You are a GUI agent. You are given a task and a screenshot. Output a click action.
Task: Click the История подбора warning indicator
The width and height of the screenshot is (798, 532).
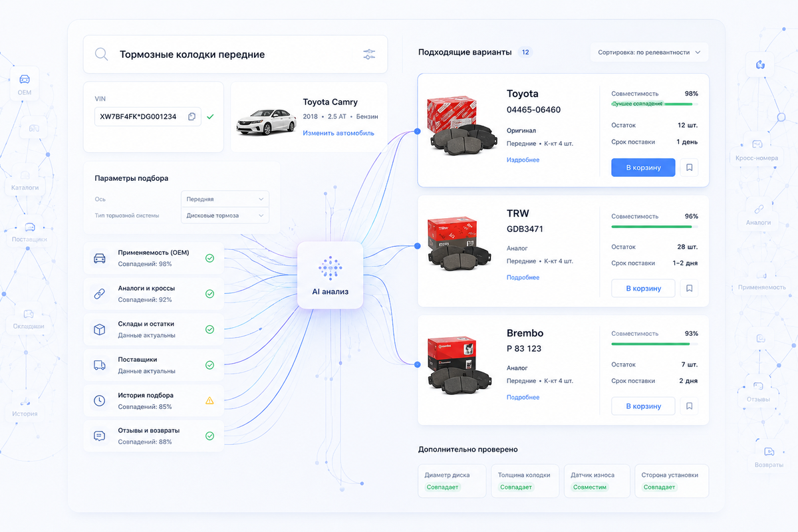click(x=209, y=400)
